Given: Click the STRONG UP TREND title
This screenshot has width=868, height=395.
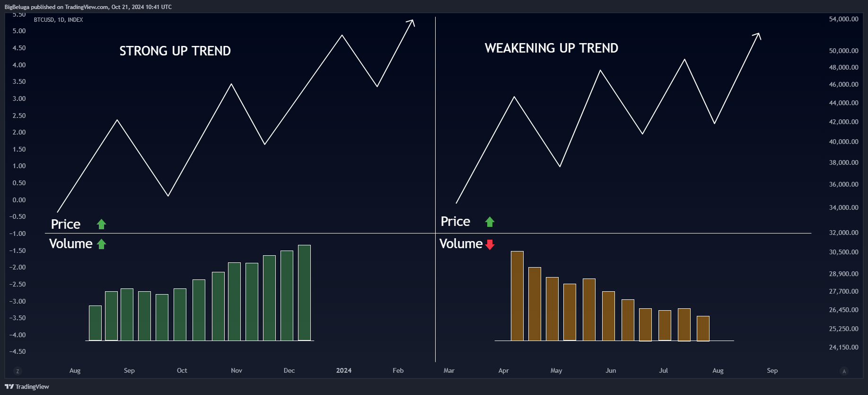Looking at the screenshot, I should click(x=175, y=51).
